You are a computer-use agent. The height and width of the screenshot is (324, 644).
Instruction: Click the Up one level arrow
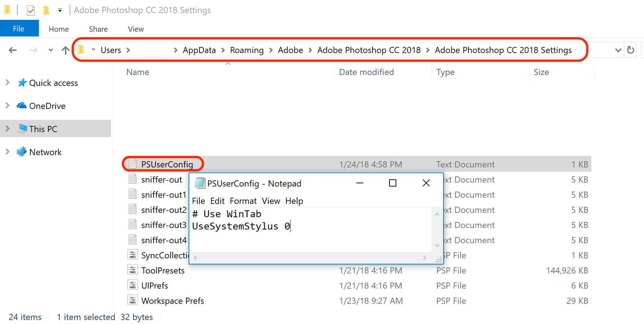65,50
